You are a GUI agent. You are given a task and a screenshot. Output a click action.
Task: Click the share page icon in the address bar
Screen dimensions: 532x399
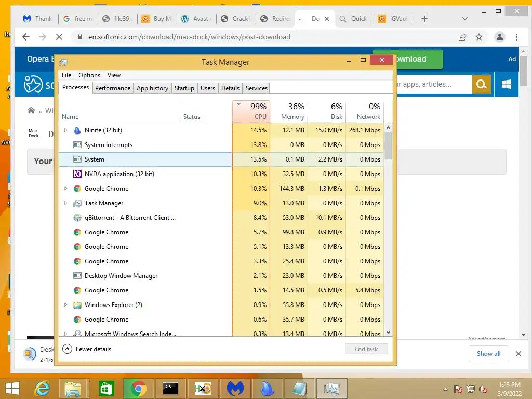[462, 37]
